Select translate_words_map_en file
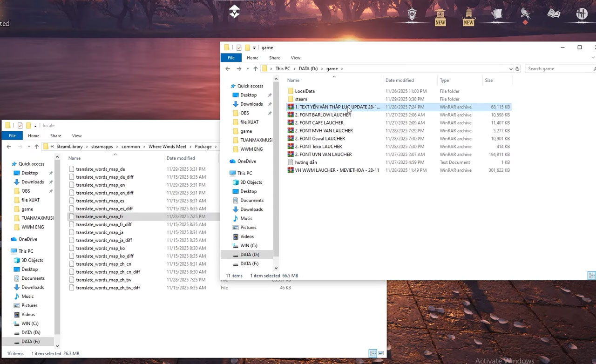Image resolution: width=596 pixels, height=364 pixels. coord(100,185)
